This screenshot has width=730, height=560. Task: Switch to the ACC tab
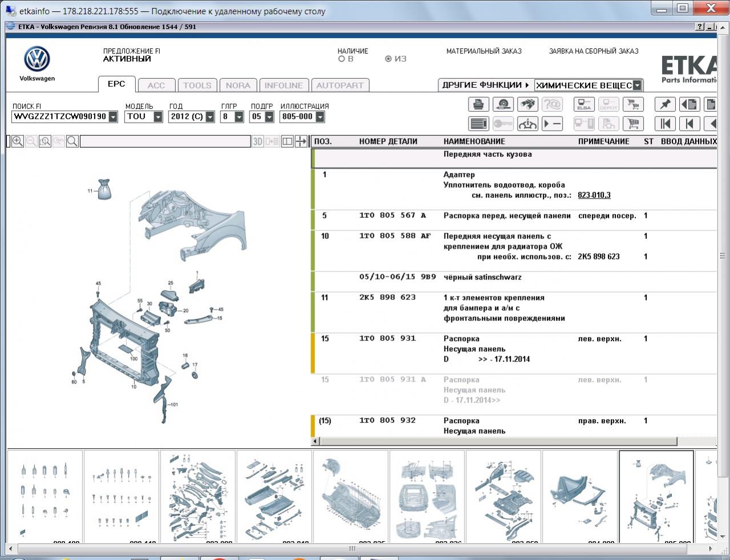click(156, 86)
